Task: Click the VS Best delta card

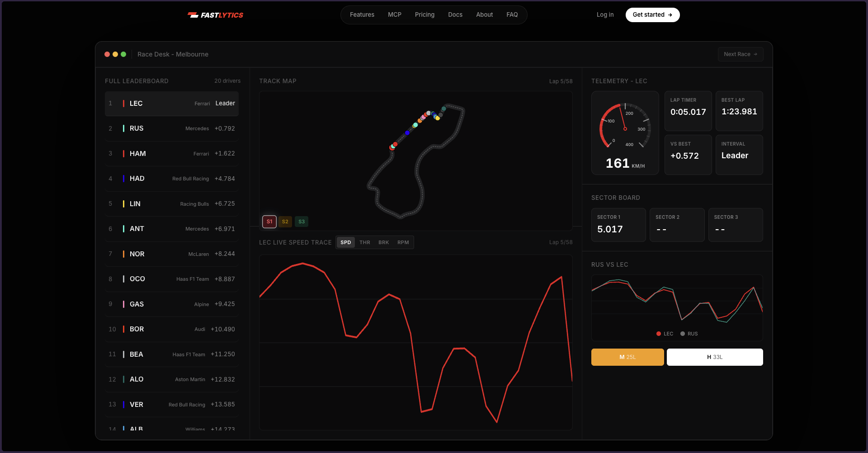Action: pos(688,155)
